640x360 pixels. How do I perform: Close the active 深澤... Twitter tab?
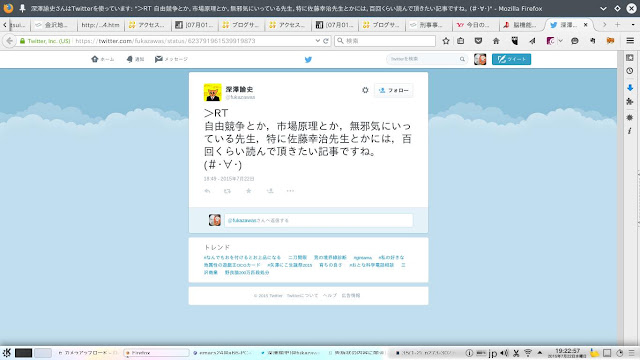click(x=586, y=25)
